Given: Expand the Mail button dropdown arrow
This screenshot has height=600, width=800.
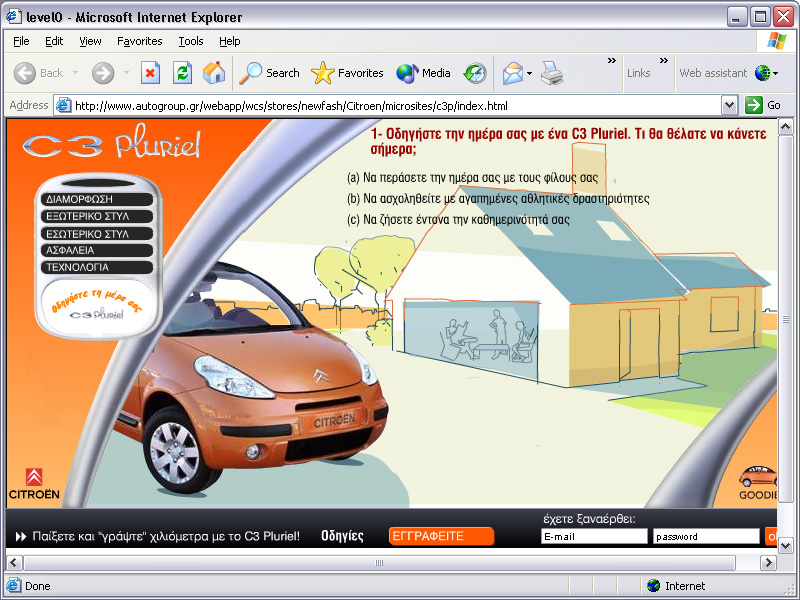Looking at the screenshot, I should coord(530,73).
